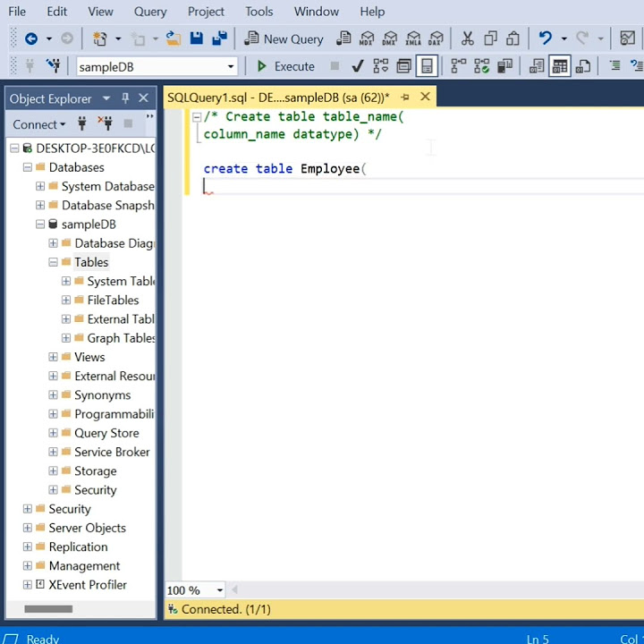Open the Help menu
Screen dimensions: 644x644
coord(372,12)
